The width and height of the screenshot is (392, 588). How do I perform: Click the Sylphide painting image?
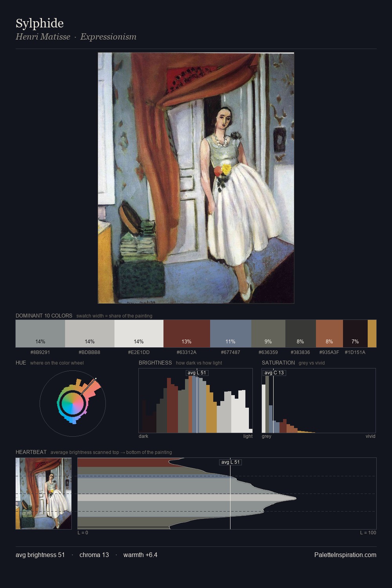coord(196,178)
